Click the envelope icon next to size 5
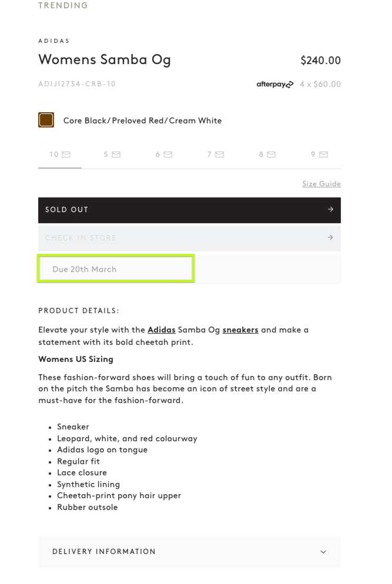Image resolution: width=392 pixels, height=584 pixels. pos(116,154)
